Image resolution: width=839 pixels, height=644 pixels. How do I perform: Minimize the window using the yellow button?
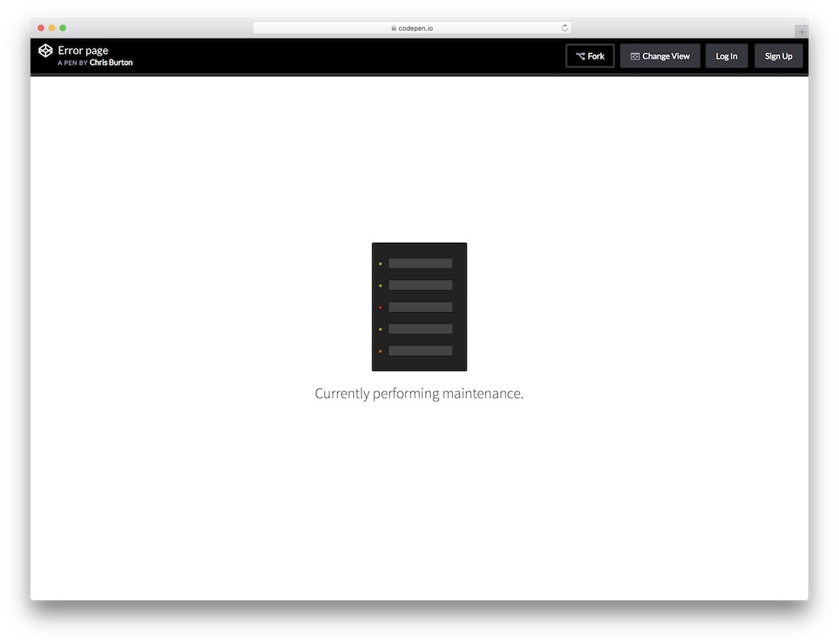(52, 28)
